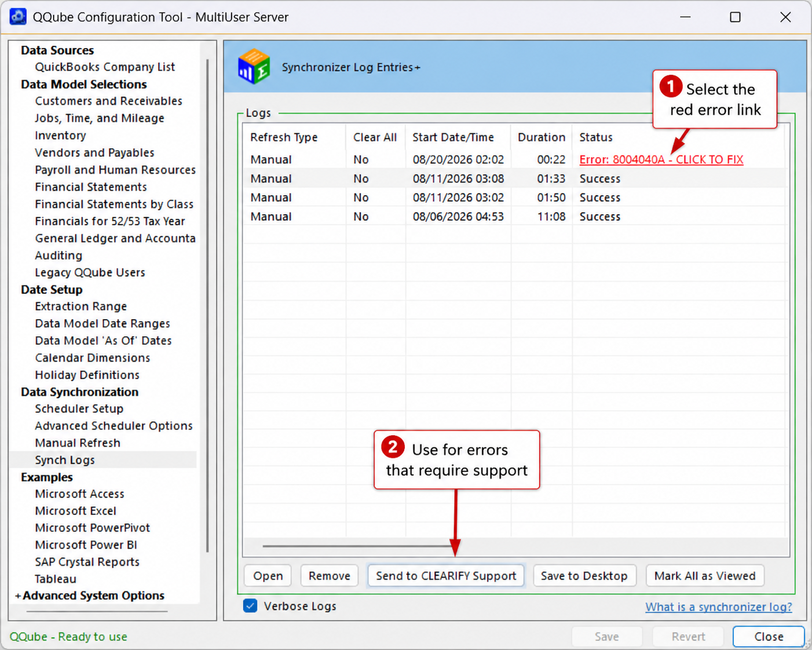Viewport: 812px width, 650px height.
Task: Select Financial Statements by Class
Action: coord(114,204)
